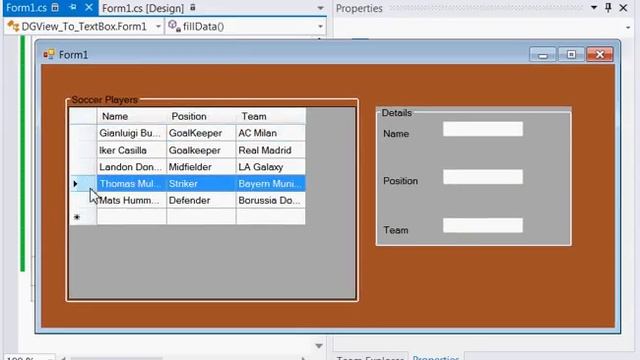This screenshot has height=360, width=640.
Task: Click the select-all corner header of grid
Action: [83, 116]
